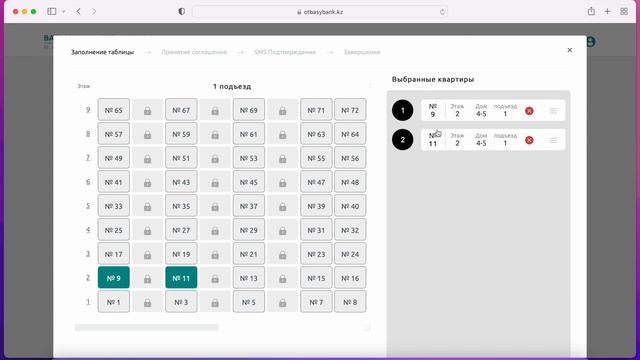
Task: Pick apartment № 32
Action: click(x=350, y=230)
